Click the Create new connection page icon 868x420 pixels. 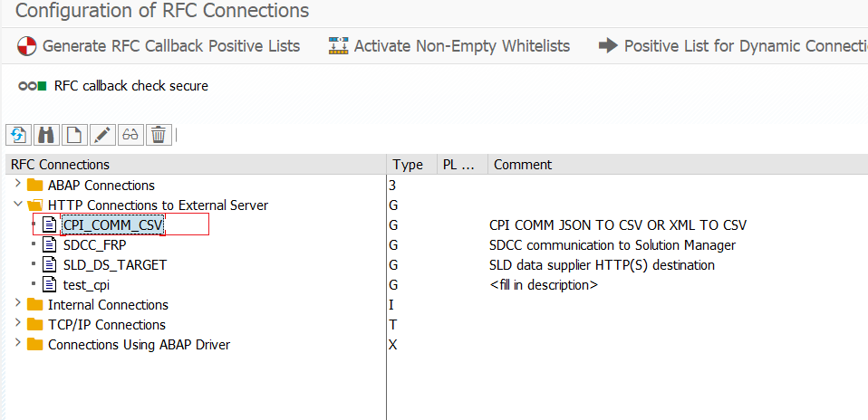click(x=73, y=135)
